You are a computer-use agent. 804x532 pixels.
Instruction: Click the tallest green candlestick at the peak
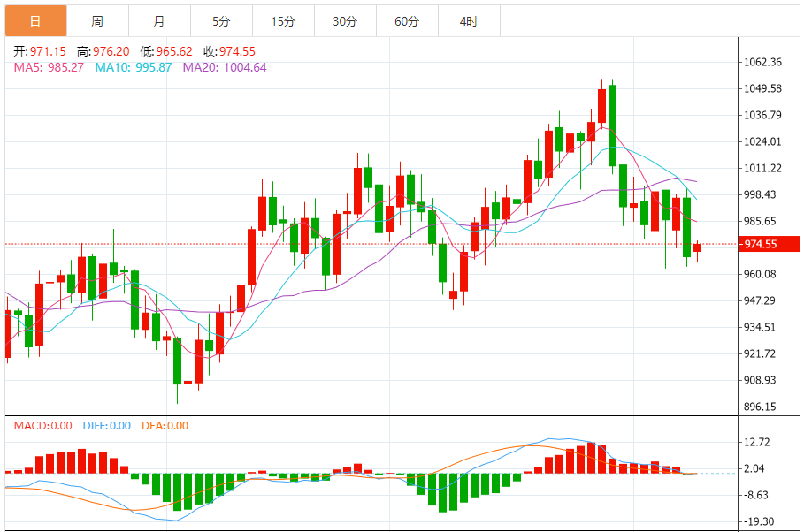[612, 125]
